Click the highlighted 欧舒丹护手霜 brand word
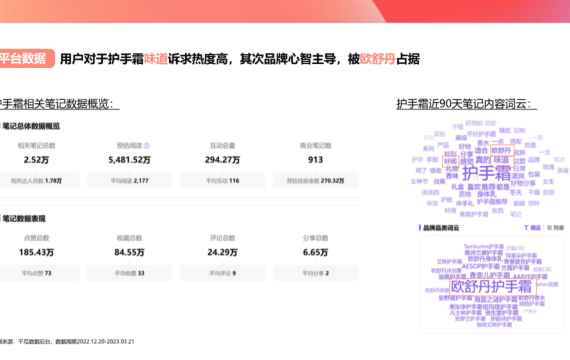 (493, 287)
